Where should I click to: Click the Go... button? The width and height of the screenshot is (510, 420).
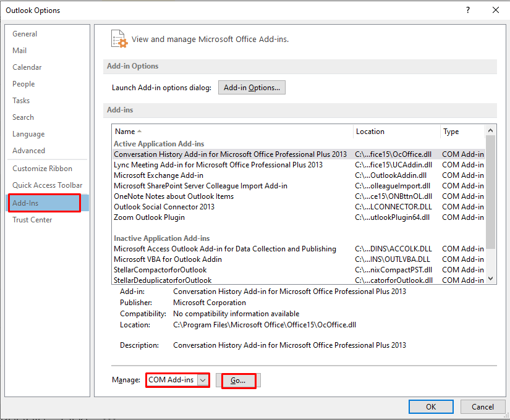point(238,380)
